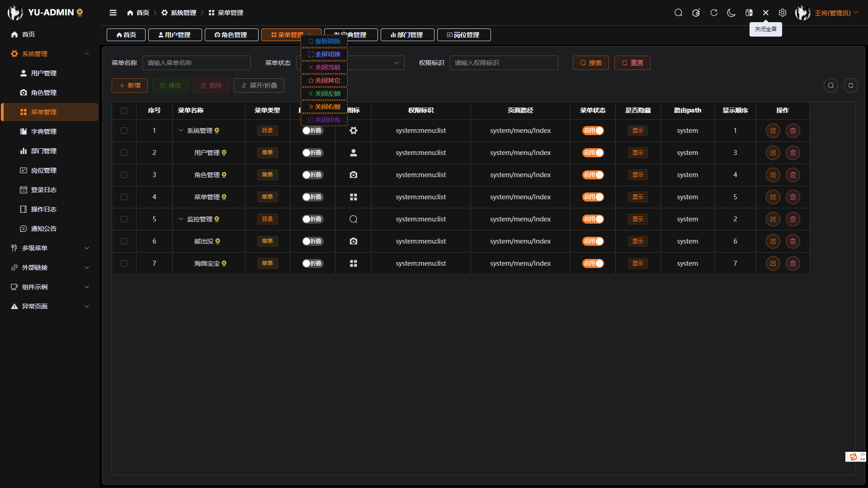Screen dimensions: 868x488
Task: Open global search via the magnifier icon
Action: [679, 13]
